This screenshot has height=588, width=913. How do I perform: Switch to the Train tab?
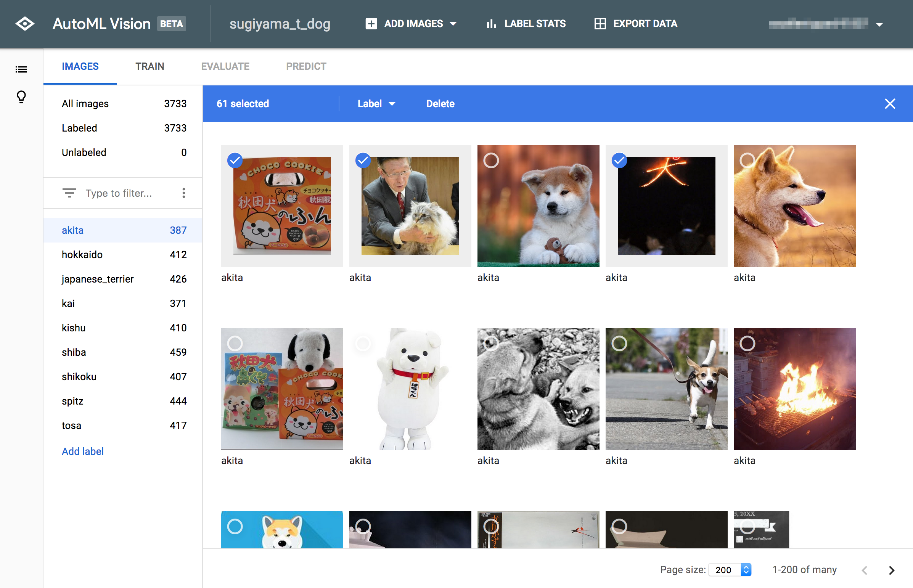click(x=149, y=66)
